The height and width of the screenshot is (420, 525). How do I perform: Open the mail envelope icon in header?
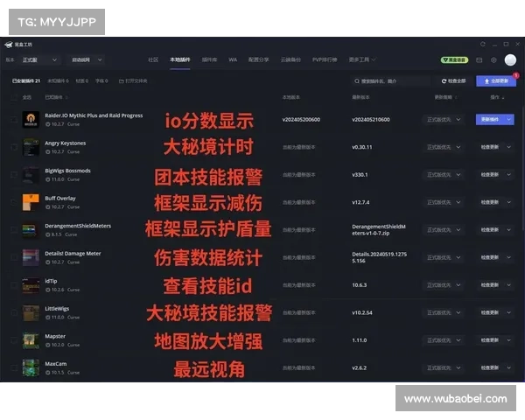tap(479, 60)
